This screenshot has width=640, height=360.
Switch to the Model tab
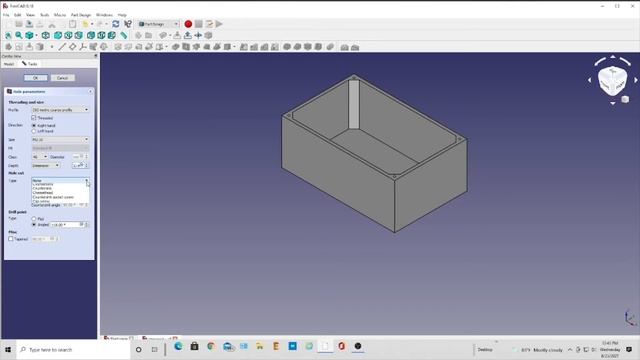click(9, 64)
